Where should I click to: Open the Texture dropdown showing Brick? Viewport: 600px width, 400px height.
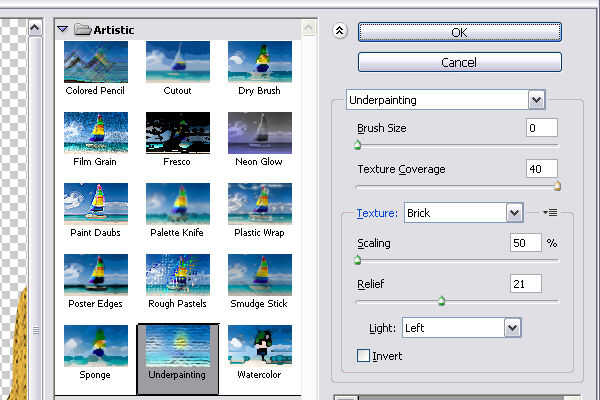(x=464, y=213)
